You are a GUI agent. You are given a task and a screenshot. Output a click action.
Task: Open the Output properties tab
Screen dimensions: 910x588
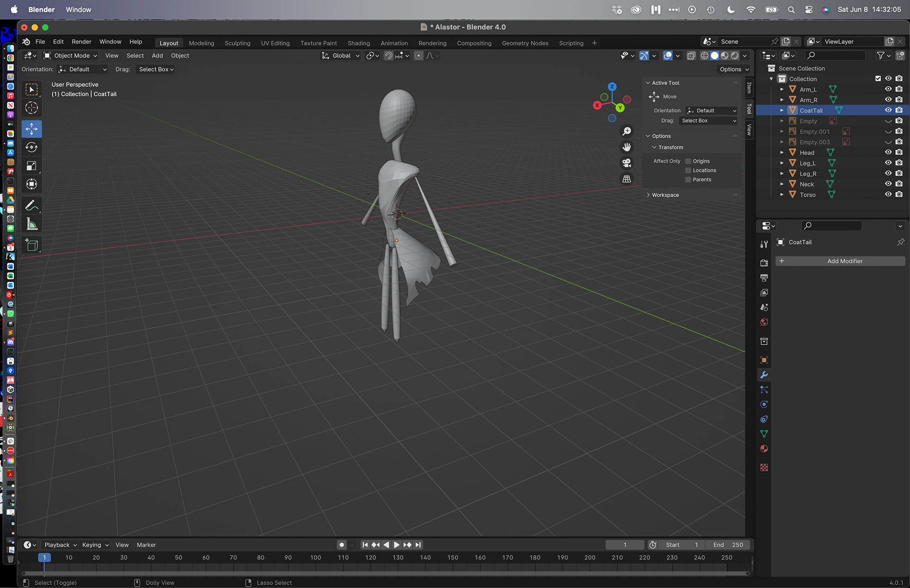(764, 278)
